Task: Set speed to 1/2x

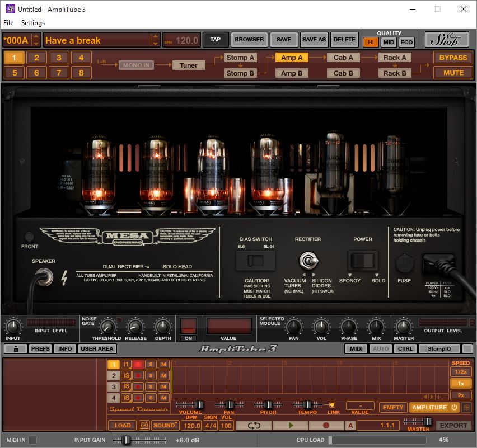Action: point(461,372)
